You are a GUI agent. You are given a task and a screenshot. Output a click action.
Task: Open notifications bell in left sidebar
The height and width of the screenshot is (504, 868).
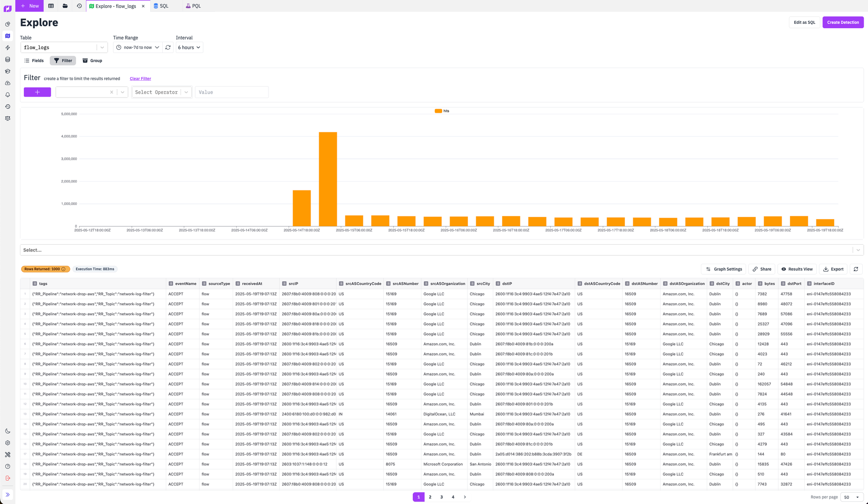pyautogui.click(x=7, y=95)
